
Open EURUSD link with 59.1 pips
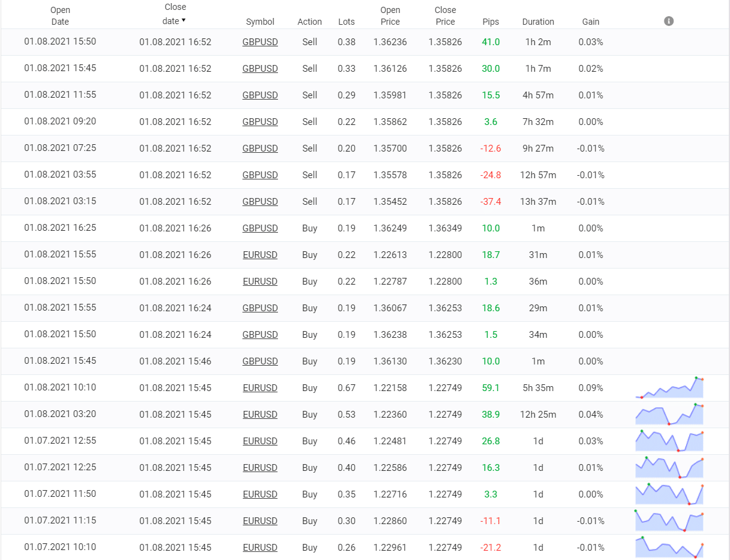260,388
